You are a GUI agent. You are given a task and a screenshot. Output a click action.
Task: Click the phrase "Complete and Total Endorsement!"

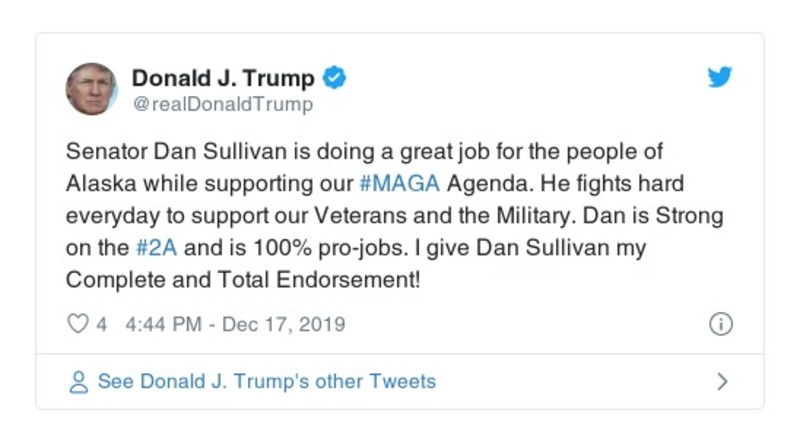pyautogui.click(x=243, y=281)
